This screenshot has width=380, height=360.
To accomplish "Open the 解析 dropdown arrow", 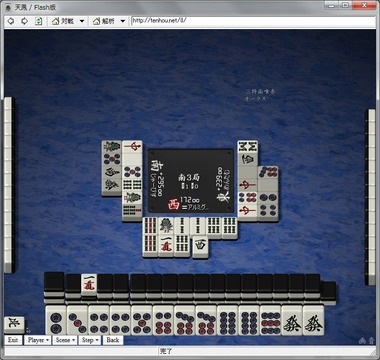I will [x=123, y=21].
